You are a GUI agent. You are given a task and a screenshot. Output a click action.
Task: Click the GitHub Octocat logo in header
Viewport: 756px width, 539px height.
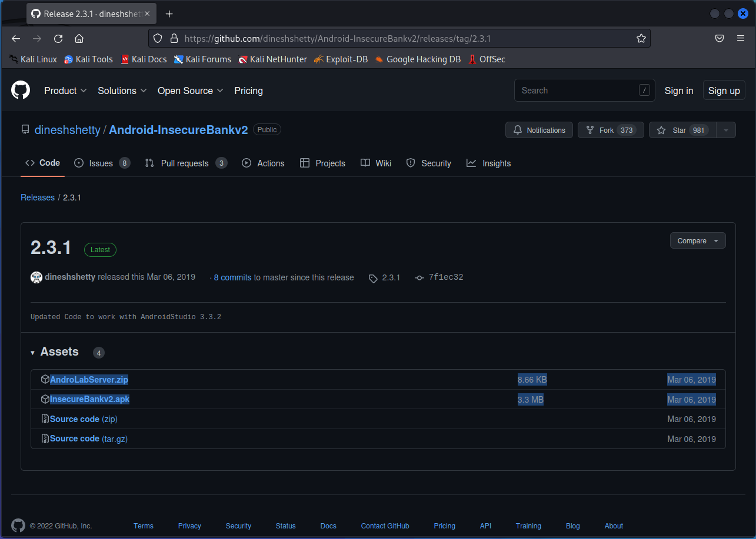click(x=21, y=91)
